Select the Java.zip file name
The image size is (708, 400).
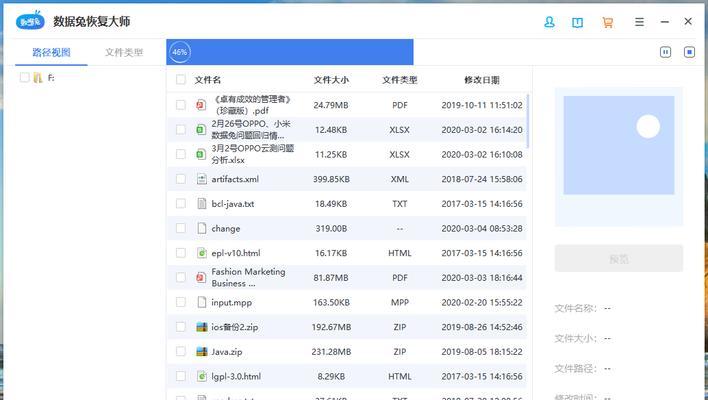227,351
